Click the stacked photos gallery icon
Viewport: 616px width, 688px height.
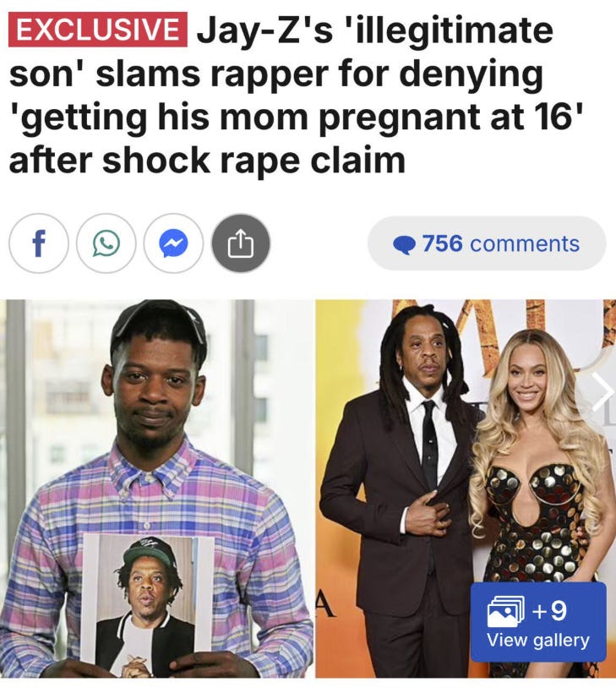pos(506,612)
